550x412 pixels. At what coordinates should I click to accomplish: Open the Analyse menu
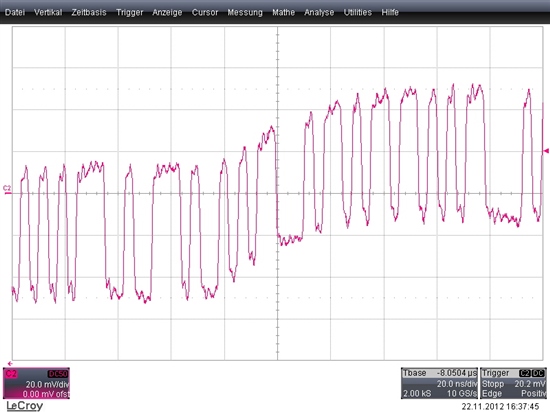[x=319, y=13]
